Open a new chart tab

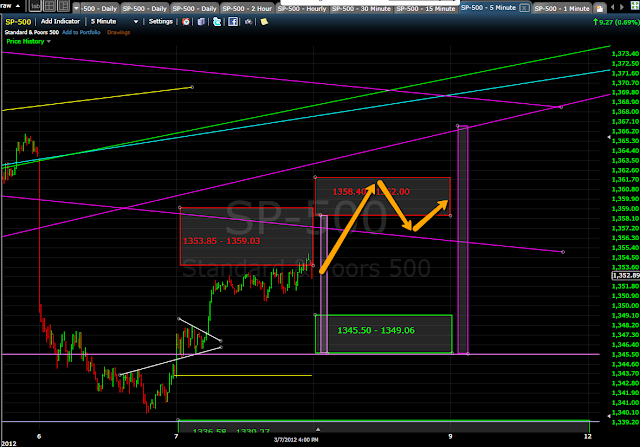point(599,9)
